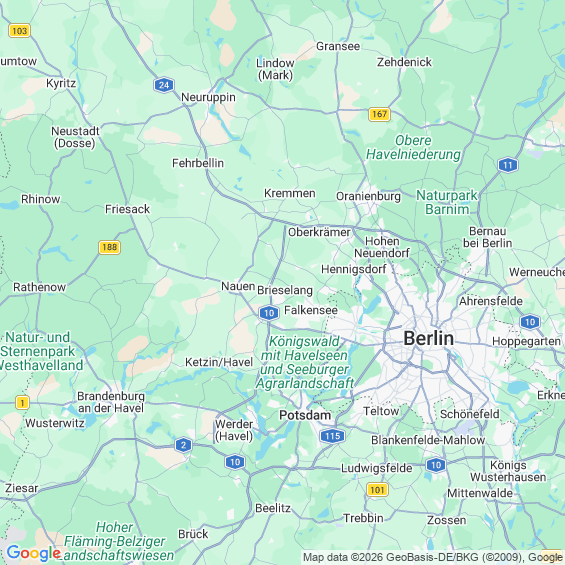Click the A24 highway shield near Neuruppin
The image size is (565, 565).
[164, 85]
